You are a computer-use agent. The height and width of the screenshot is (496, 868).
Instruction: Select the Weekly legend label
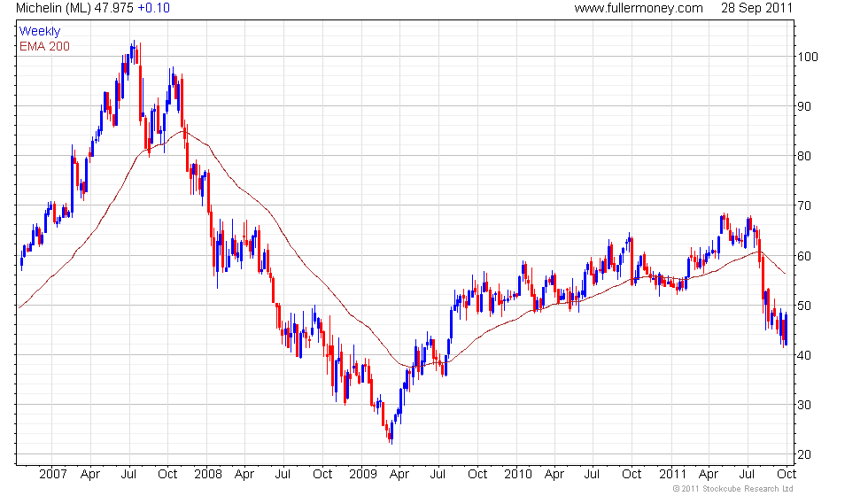click(40, 32)
